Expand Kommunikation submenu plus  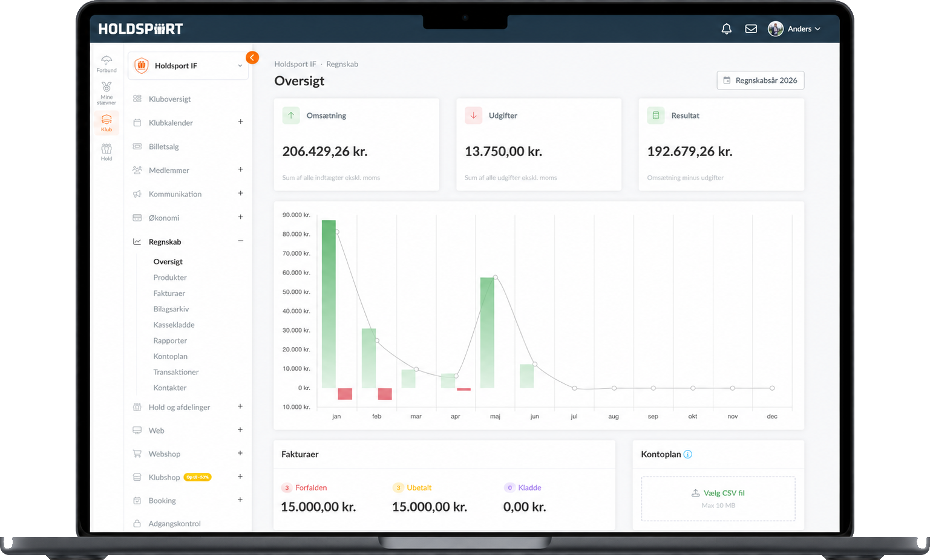pyautogui.click(x=240, y=194)
